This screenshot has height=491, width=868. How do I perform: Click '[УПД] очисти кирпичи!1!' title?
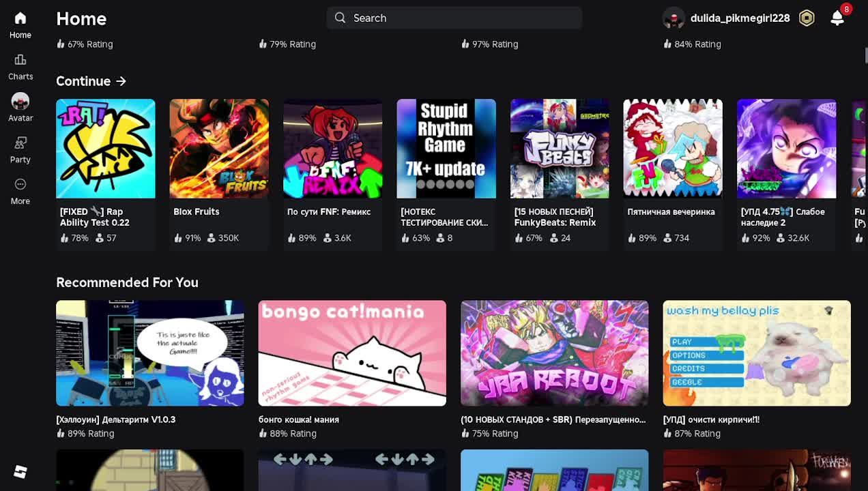point(711,419)
